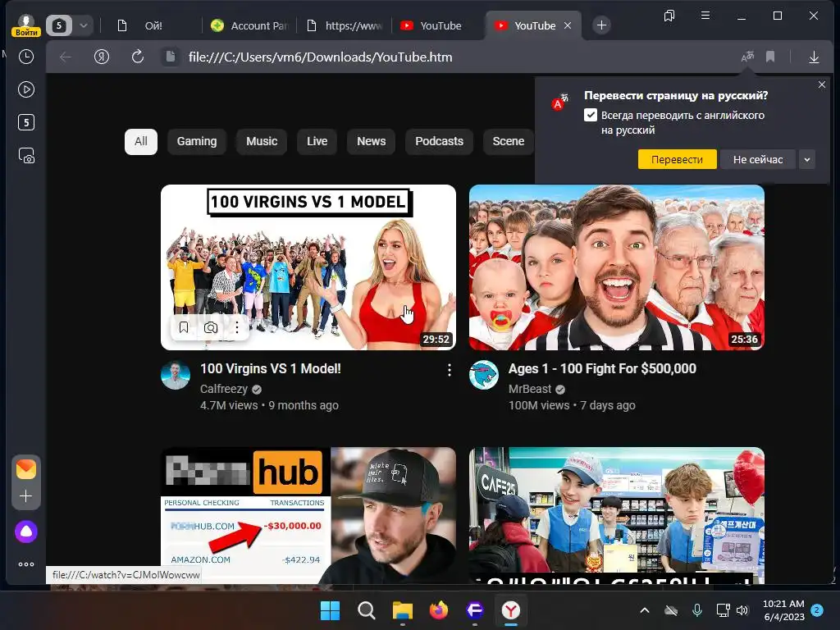Close the translate popup

tap(822, 84)
